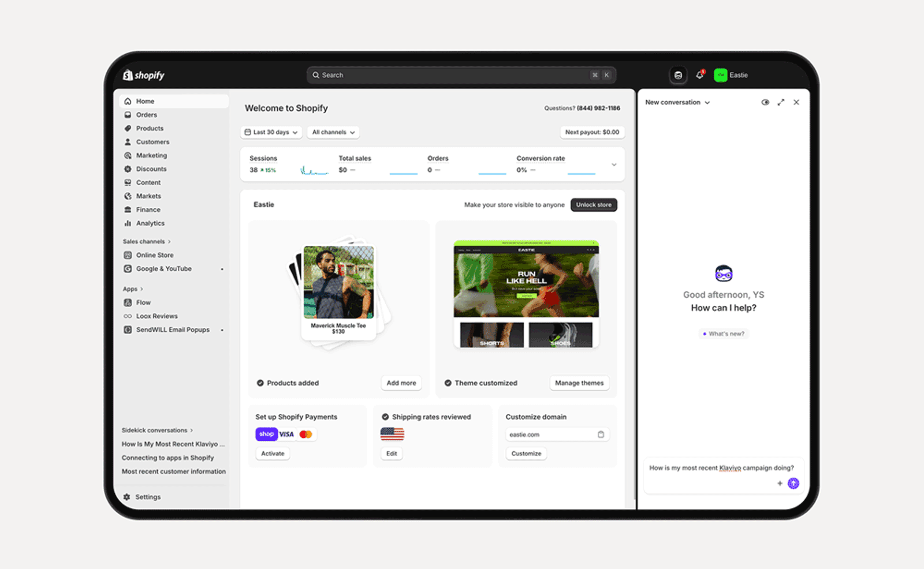The width and height of the screenshot is (924, 569).
Task: Open the All channels dropdown
Action: tap(333, 132)
